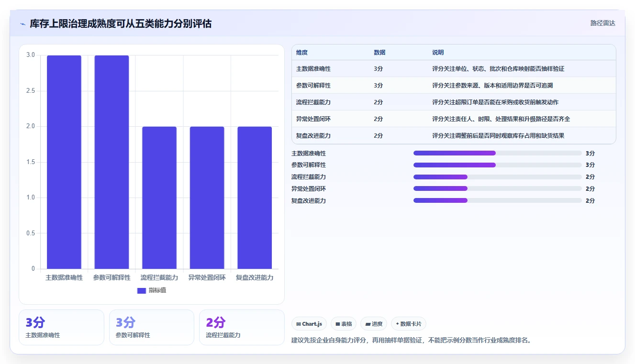
Task: Click the 进度 tag chip
Action: (374, 324)
